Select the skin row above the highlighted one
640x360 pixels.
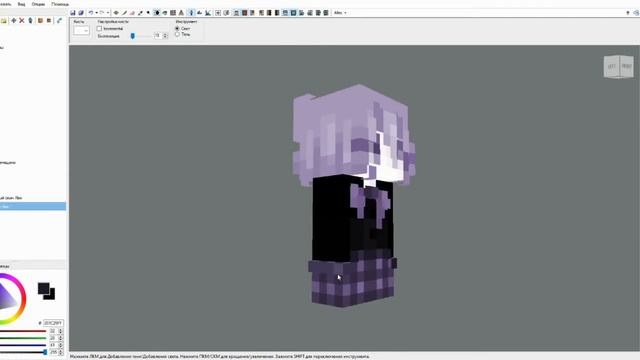(x=33, y=198)
